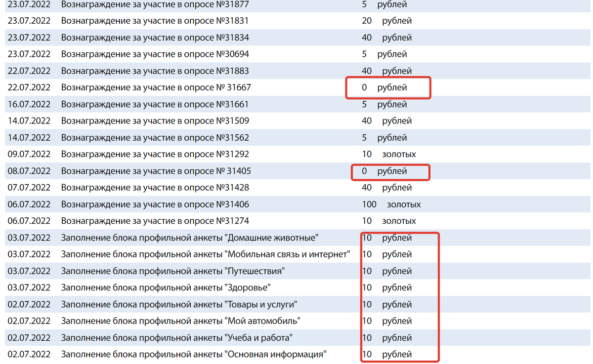Select the "Товары и услуги" profile block entry

(x=179, y=305)
